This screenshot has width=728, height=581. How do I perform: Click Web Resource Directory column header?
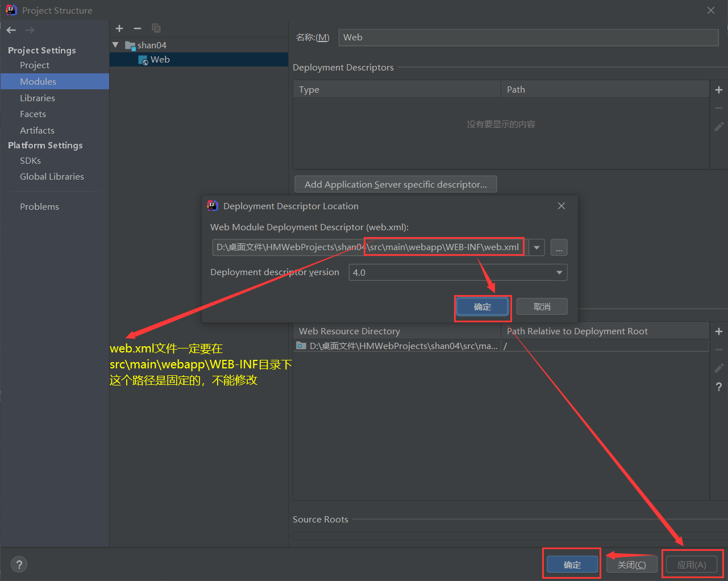coord(397,331)
